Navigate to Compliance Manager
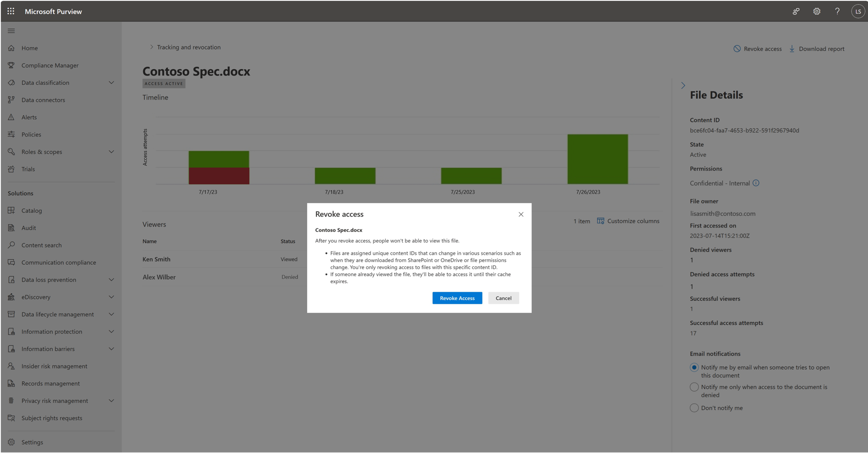The height and width of the screenshot is (453, 868). [x=49, y=65]
